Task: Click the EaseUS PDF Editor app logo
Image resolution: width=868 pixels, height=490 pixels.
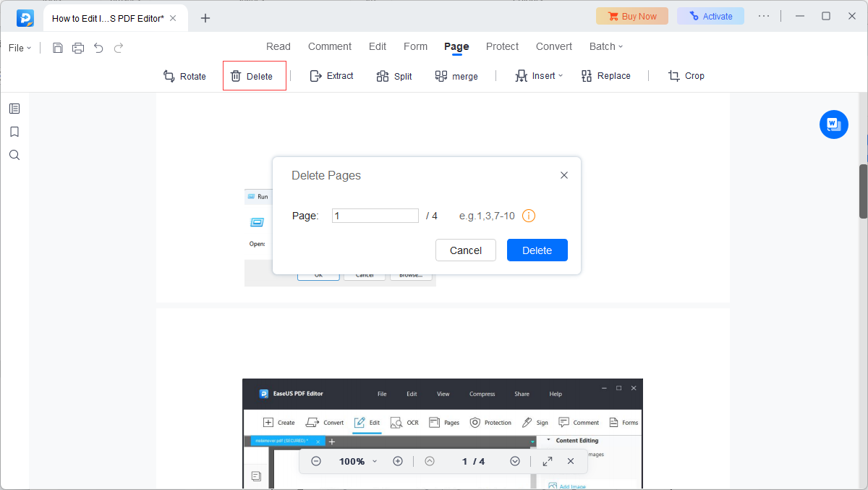Action: tap(25, 17)
